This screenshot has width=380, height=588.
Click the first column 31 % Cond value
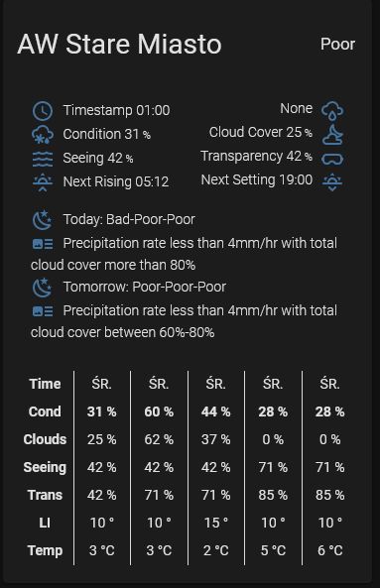pos(101,412)
